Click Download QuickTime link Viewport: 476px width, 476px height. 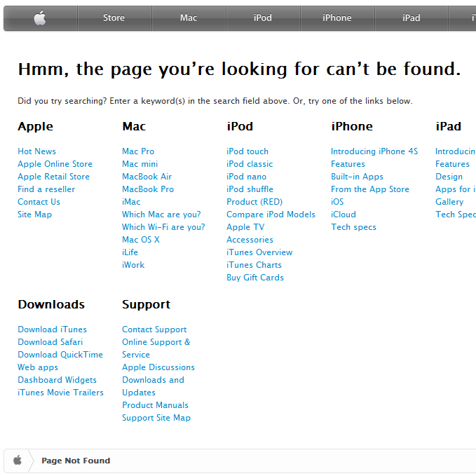[x=60, y=355]
